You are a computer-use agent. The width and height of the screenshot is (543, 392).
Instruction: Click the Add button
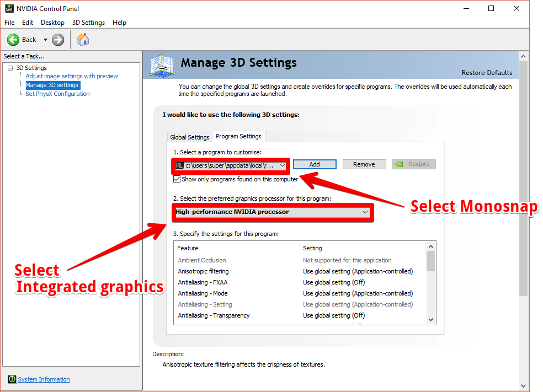tap(315, 164)
